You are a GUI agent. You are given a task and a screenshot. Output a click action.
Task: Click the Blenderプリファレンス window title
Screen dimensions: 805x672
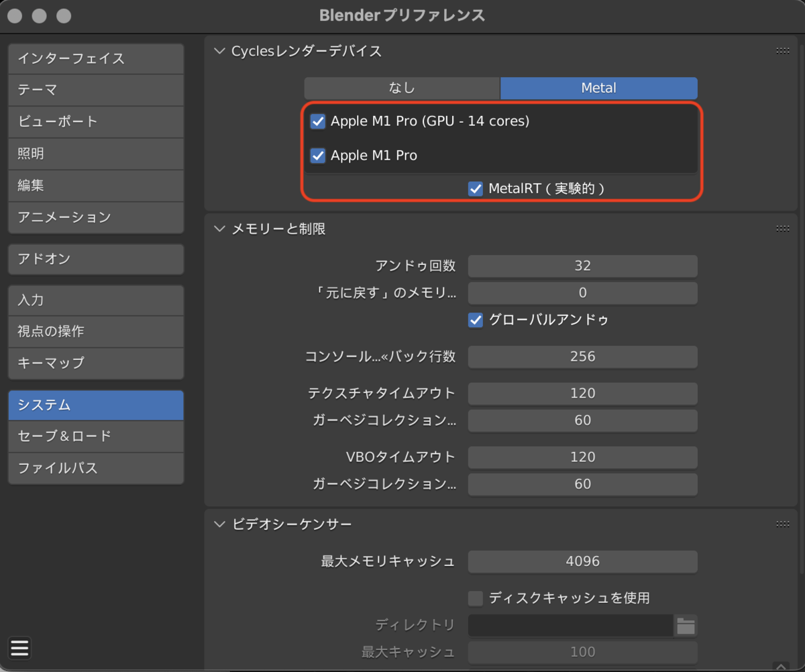pos(402,15)
